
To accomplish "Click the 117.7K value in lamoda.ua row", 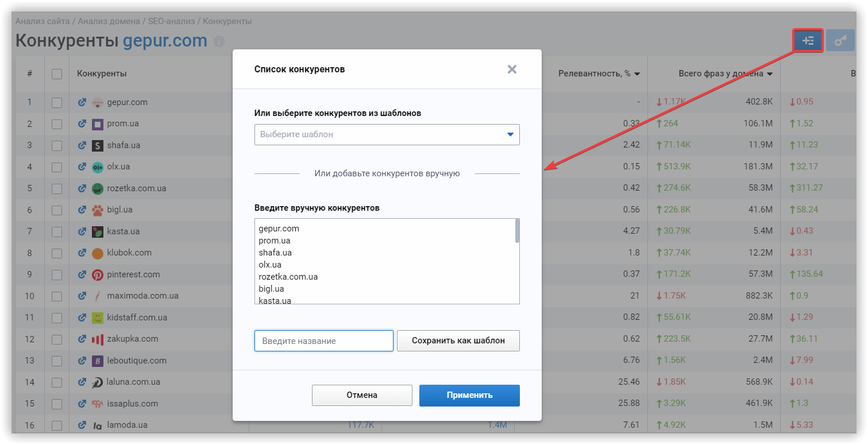I will (361, 425).
